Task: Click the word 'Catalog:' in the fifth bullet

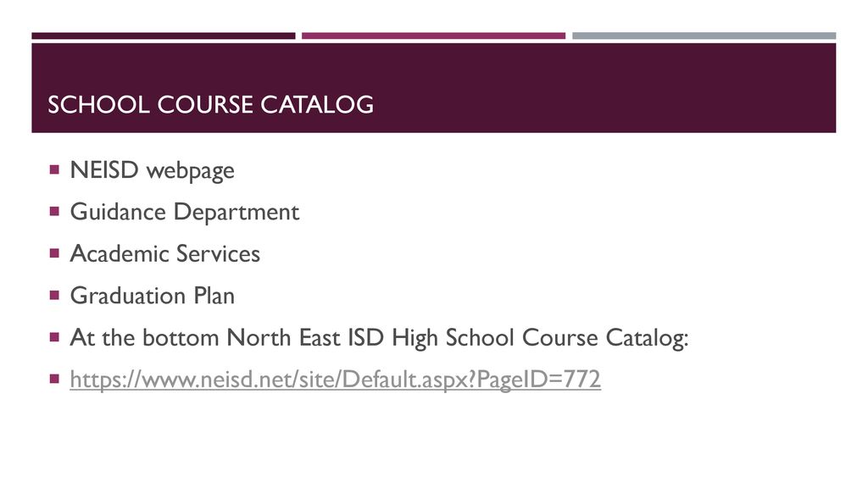Action: pos(647,338)
